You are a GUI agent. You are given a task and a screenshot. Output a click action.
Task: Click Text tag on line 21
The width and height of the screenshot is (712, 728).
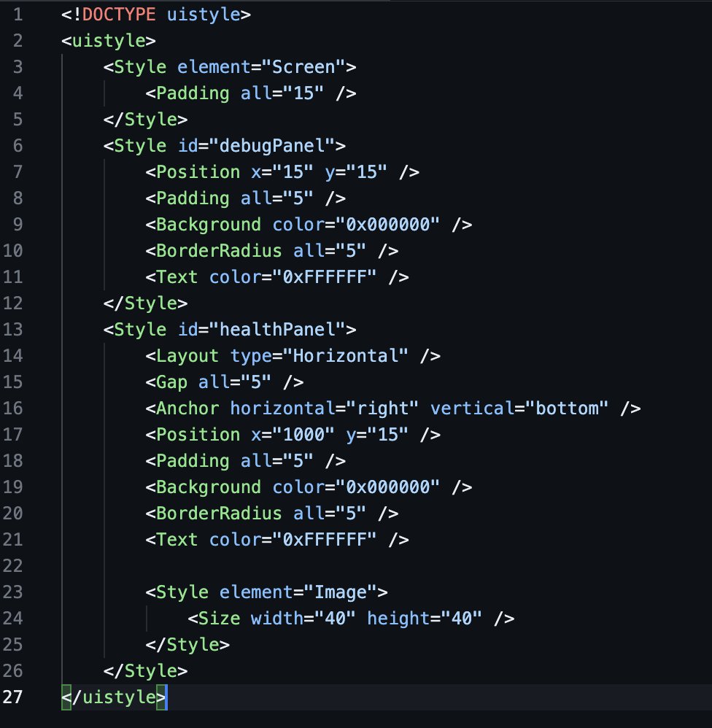(177, 540)
